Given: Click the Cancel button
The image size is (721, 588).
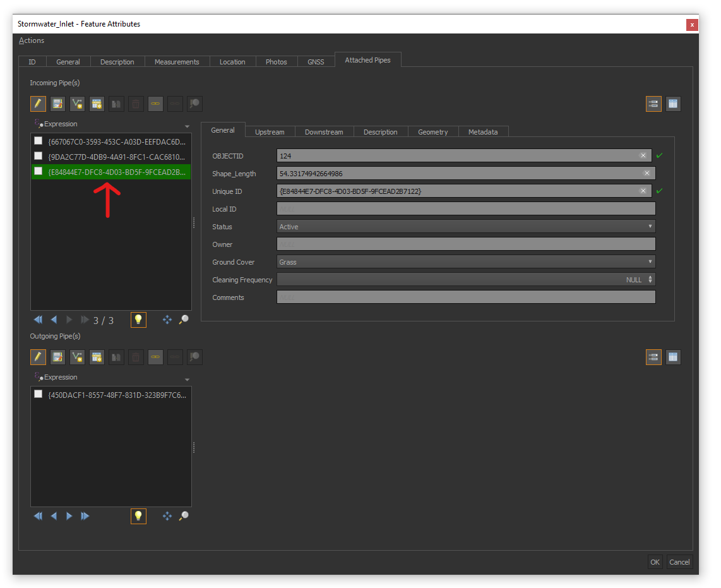Looking at the screenshot, I should 679,561.
